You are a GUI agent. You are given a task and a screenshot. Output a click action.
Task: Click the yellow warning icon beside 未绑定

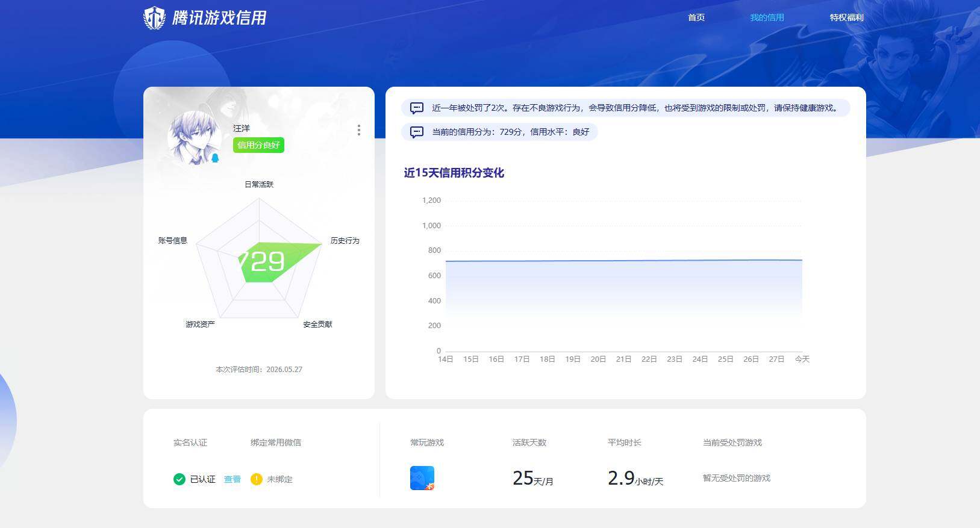pyautogui.click(x=256, y=479)
